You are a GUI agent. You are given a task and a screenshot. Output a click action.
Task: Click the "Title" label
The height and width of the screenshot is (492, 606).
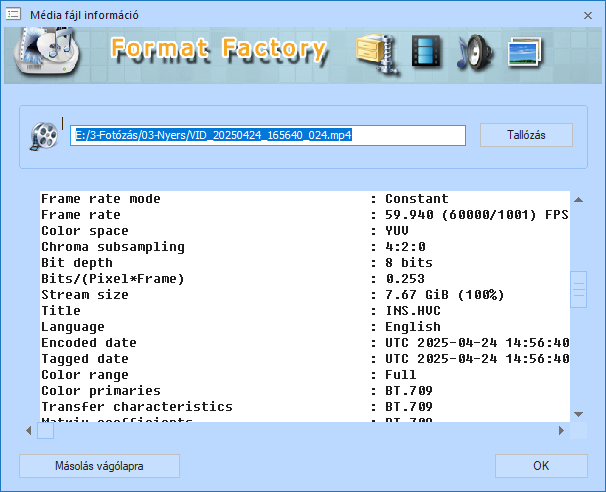pos(61,311)
